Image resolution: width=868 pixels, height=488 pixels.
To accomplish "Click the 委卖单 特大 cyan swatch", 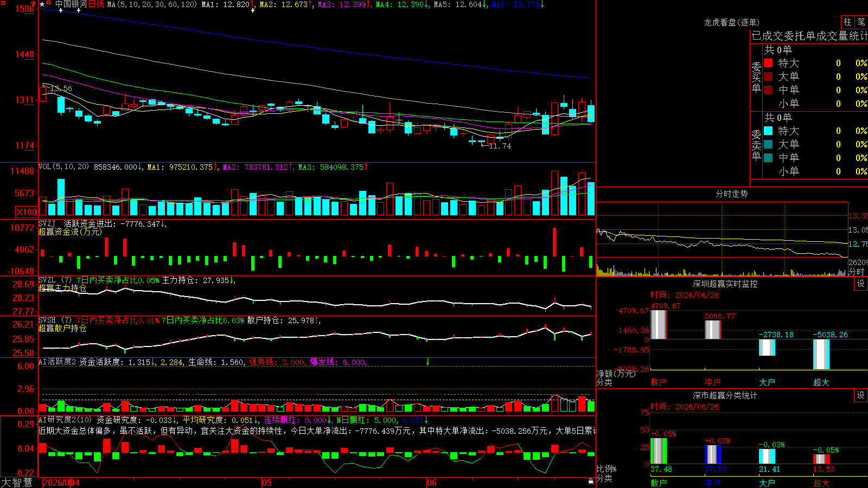I will [x=768, y=131].
